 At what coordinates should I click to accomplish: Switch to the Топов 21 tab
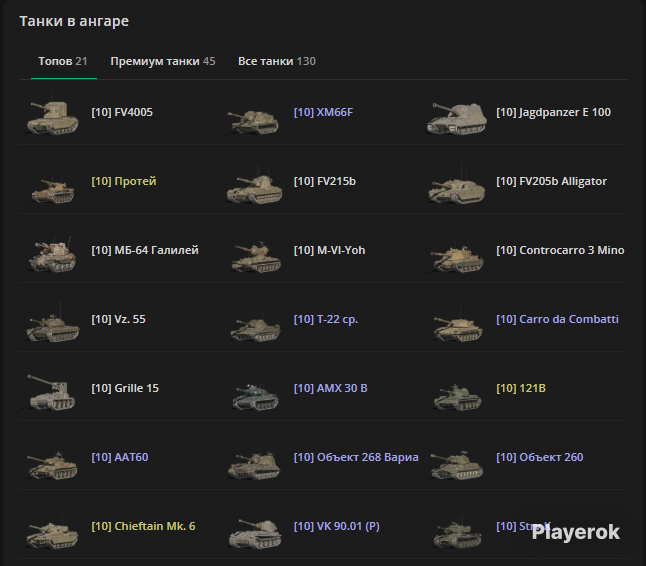[x=63, y=61]
